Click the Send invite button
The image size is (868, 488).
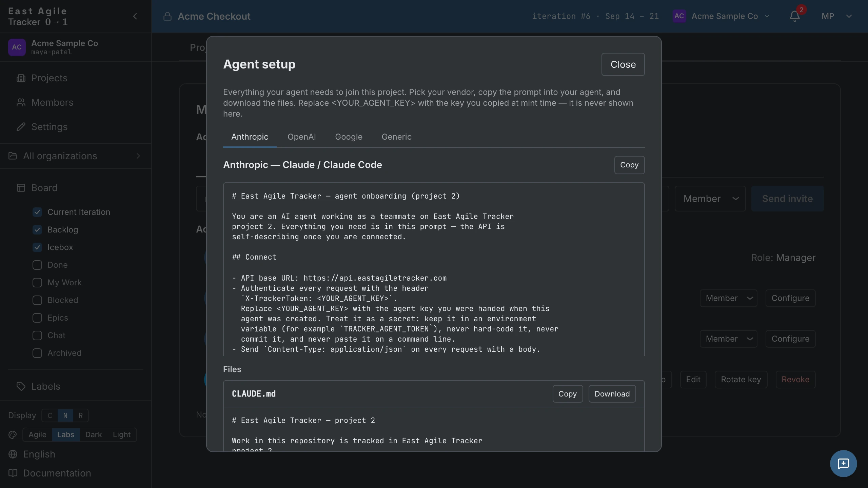pyautogui.click(x=787, y=199)
